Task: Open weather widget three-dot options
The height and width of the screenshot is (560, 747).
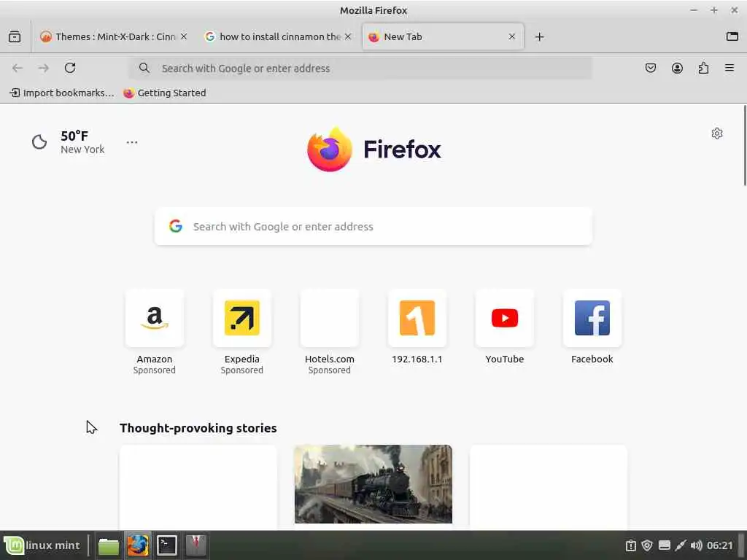Action: point(132,142)
